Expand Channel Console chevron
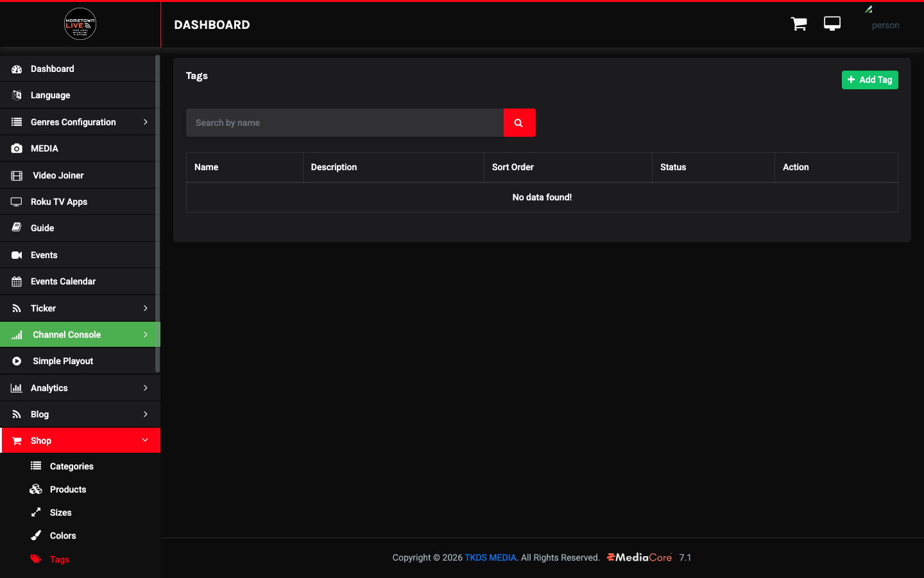Screen dimensions: 924x578 point(146,335)
